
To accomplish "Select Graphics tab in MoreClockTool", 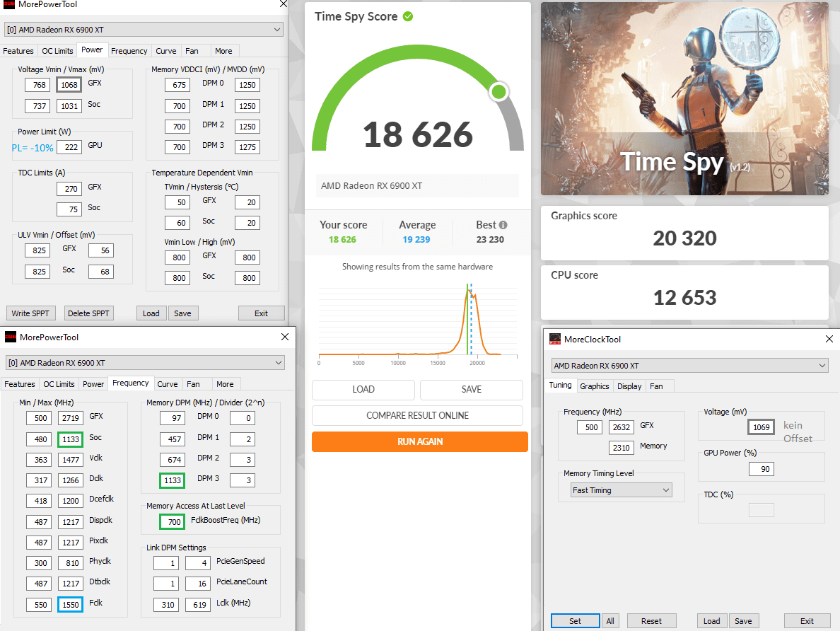I will pyautogui.click(x=594, y=386).
